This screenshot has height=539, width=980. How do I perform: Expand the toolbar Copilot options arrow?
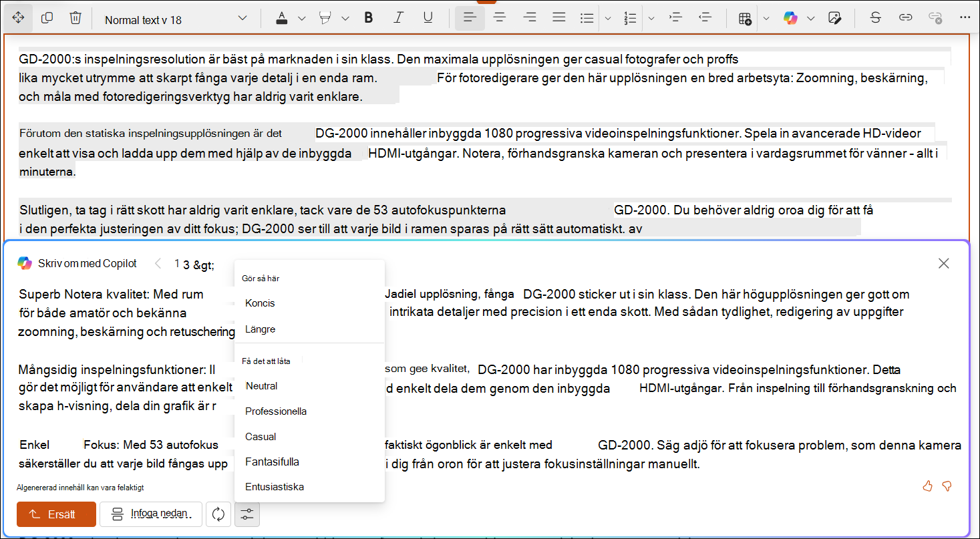pyautogui.click(x=811, y=19)
